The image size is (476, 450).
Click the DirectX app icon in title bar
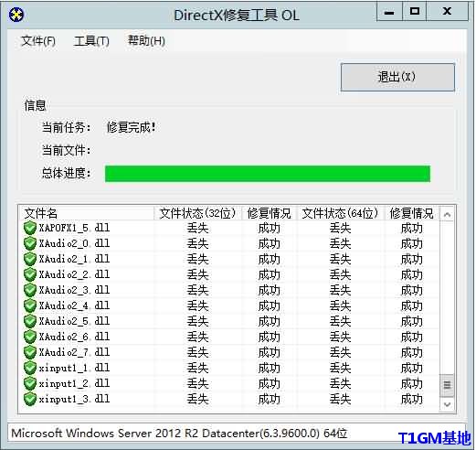click(x=16, y=15)
